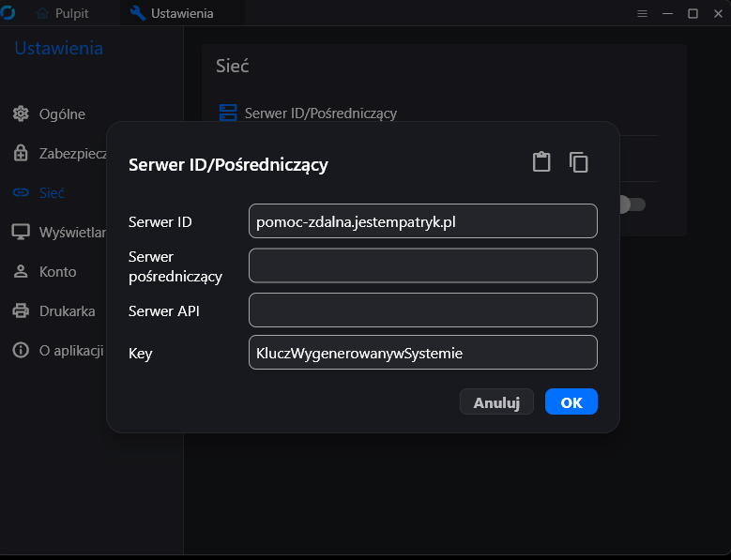The image size is (731, 560).
Task: Open the hamburger menu in title bar
Action: coord(643,14)
